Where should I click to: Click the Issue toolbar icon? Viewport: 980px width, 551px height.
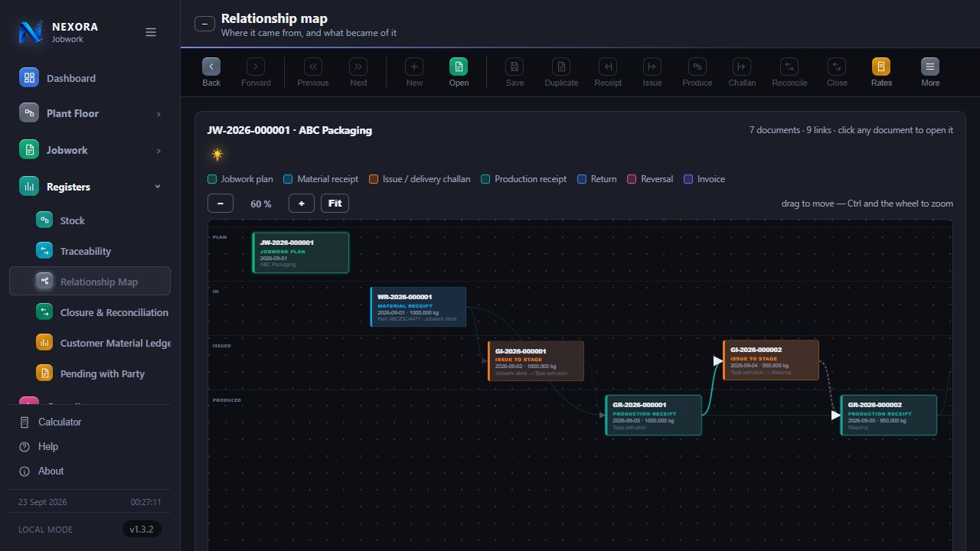[x=652, y=67]
